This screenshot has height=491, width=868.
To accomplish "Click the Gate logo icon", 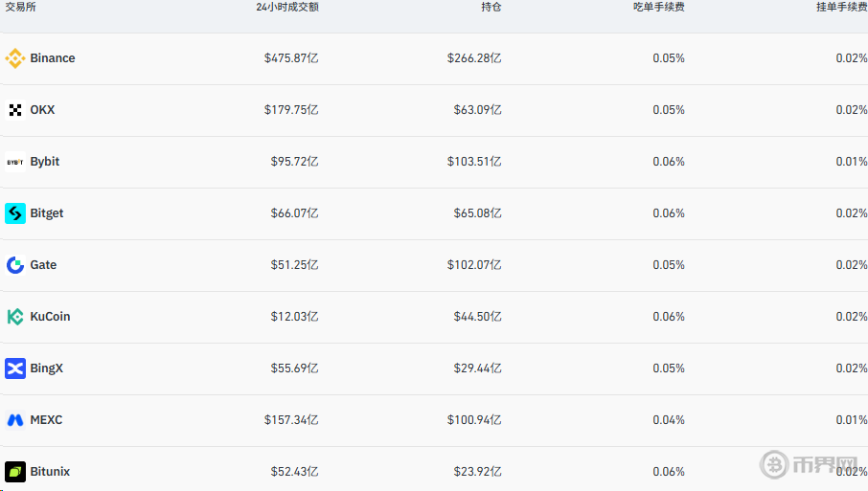I will coord(15,265).
